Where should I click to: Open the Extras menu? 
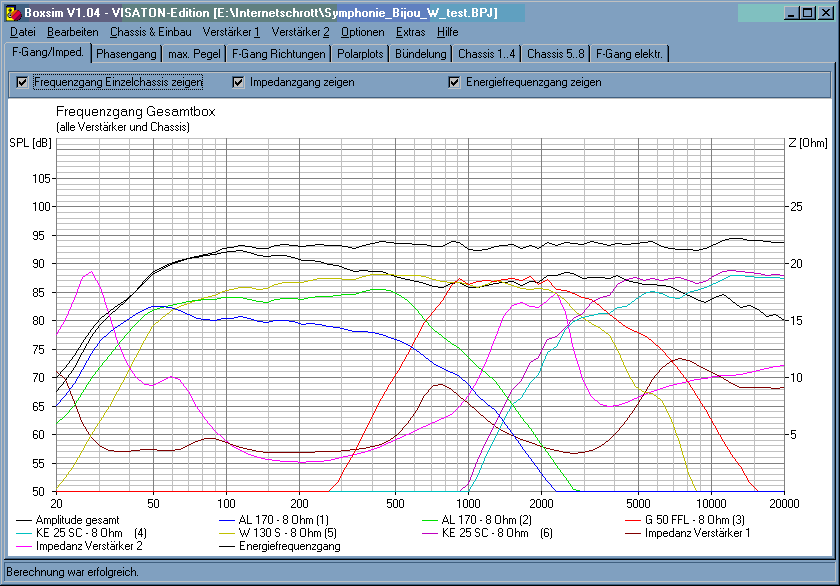coord(410,32)
